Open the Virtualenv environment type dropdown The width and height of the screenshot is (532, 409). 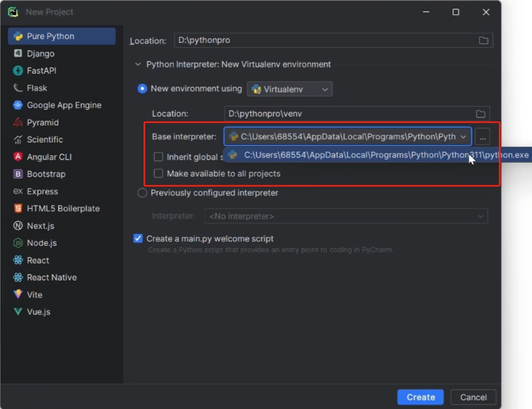(290, 89)
